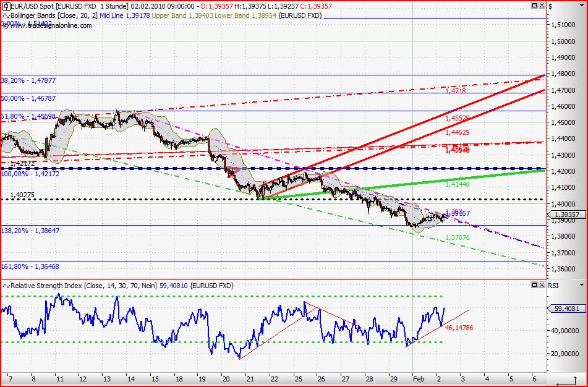Image resolution: width=588 pixels, height=387 pixels.
Task: Select the RSI indicator wave icon
Action: (x=7, y=286)
